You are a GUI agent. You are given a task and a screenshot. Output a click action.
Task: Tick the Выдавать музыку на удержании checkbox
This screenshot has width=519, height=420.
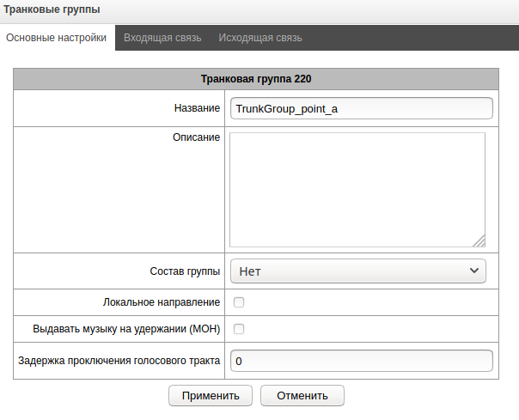(x=239, y=329)
